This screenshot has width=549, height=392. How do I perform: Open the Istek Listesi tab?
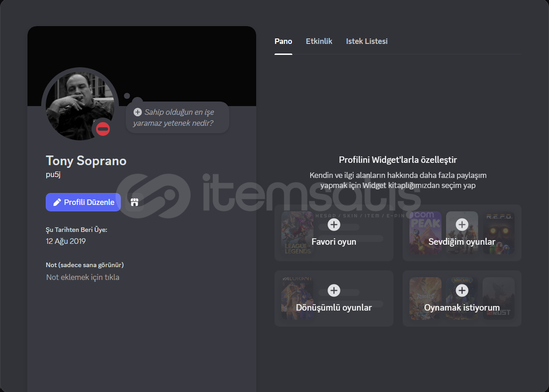coord(367,41)
